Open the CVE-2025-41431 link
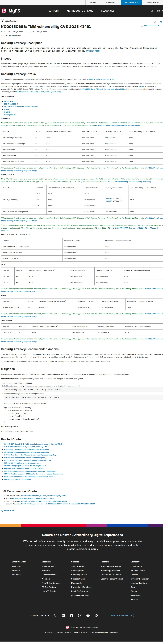This screenshot has width=163, height=644. (93, 51)
